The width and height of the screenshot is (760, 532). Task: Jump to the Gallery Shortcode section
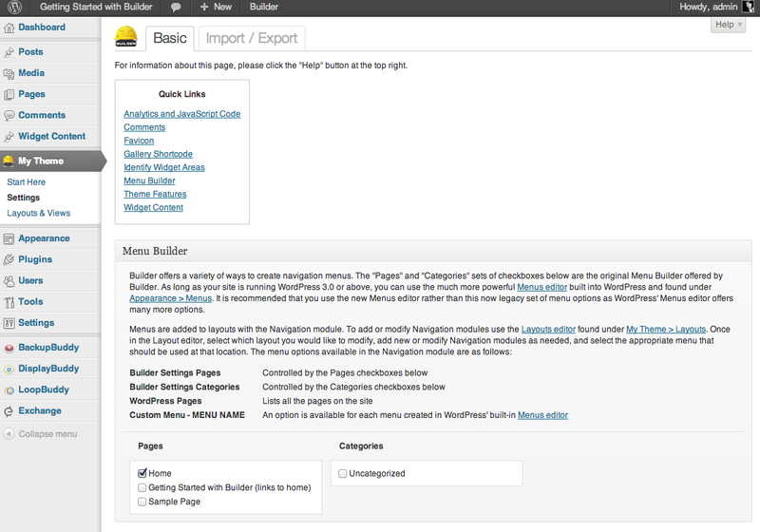coord(158,154)
